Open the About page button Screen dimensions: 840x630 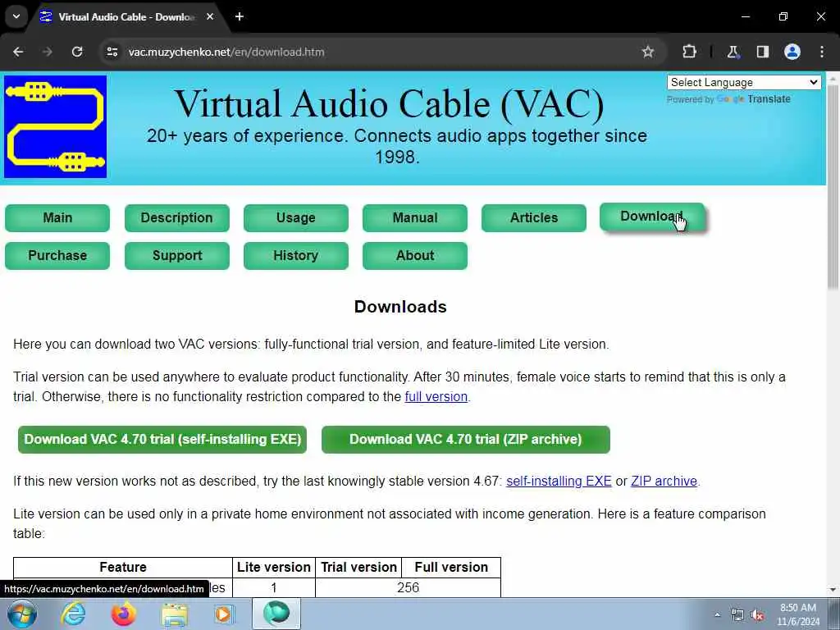click(x=414, y=256)
